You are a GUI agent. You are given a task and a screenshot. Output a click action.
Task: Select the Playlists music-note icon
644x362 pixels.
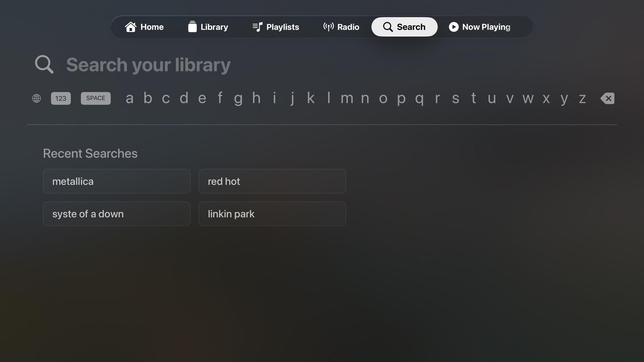point(257,27)
